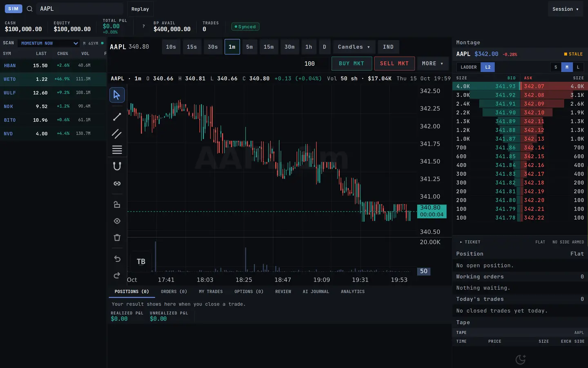Click the SELL MKT button

tap(394, 63)
